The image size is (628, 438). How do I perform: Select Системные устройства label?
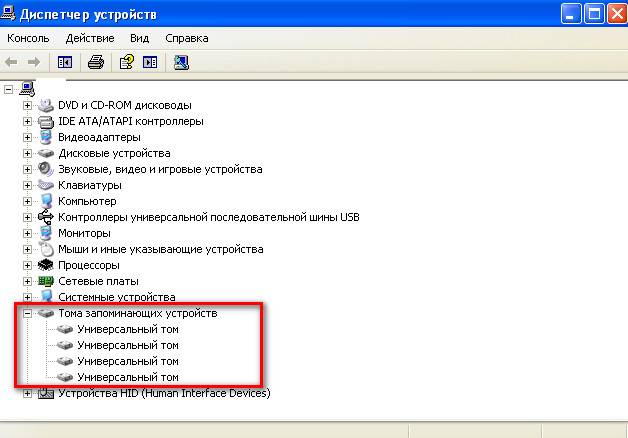click(x=117, y=297)
